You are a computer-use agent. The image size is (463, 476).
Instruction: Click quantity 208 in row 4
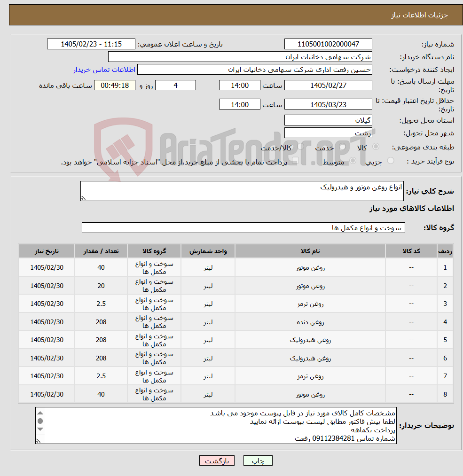pyautogui.click(x=101, y=322)
